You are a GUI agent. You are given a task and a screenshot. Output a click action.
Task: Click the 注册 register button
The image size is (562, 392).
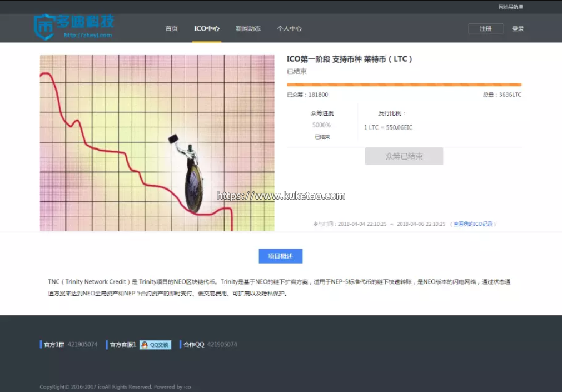point(486,29)
